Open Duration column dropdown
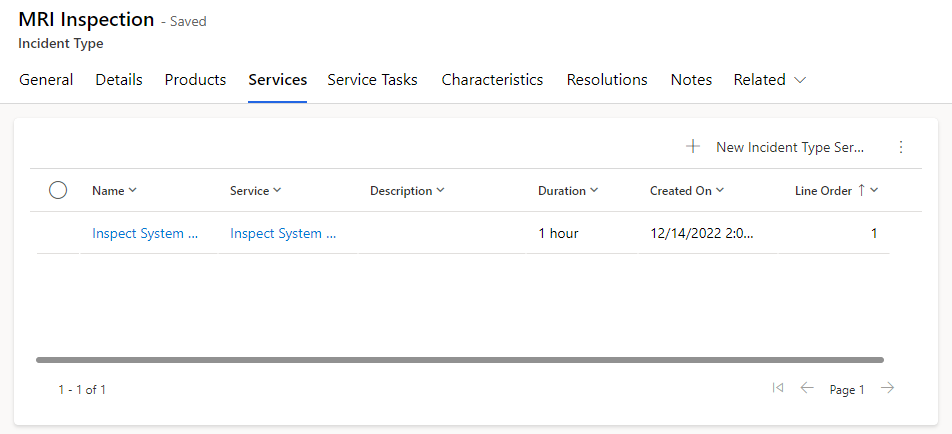Viewport: 952px width, 434px height. (x=594, y=190)
